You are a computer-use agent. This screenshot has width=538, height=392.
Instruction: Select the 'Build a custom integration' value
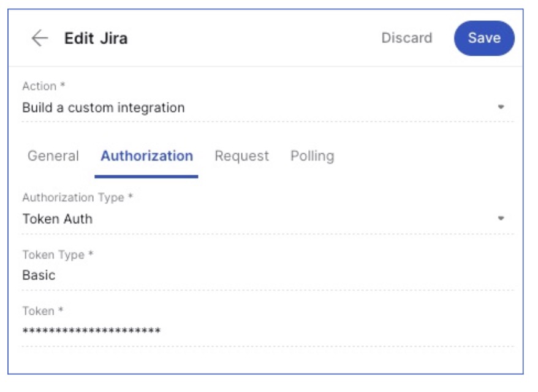pos(104,108)
